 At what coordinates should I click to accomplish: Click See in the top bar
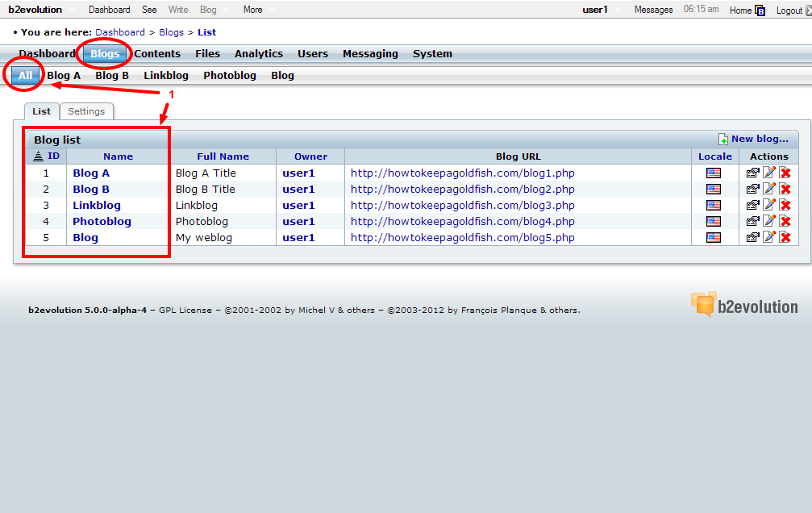point(149,10)
